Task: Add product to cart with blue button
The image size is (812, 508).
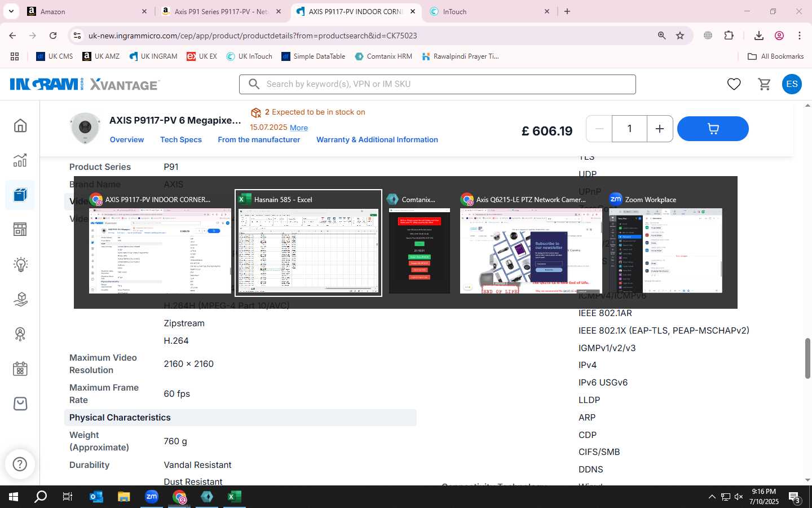Action: [x=713, y=129]
